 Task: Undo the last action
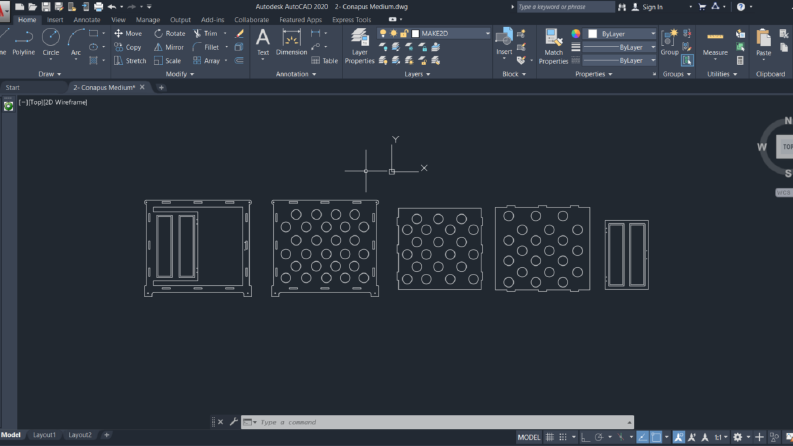coord(112,7)
